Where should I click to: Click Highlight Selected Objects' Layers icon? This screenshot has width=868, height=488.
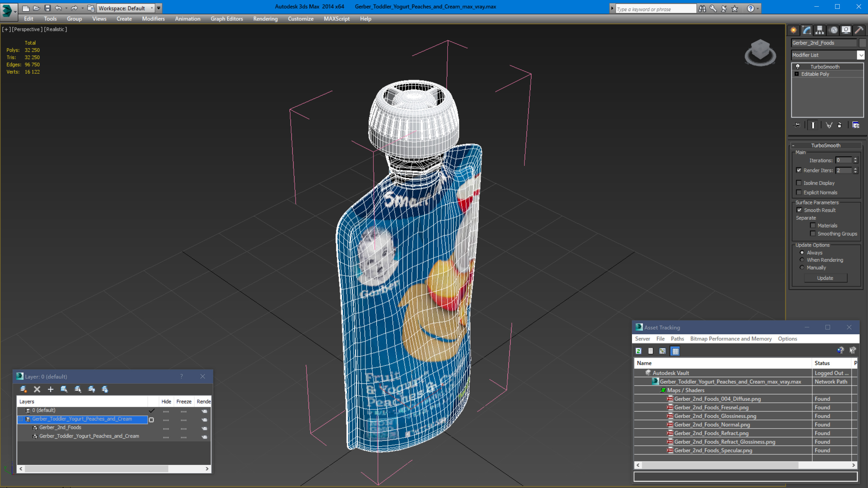click(78, 389)
